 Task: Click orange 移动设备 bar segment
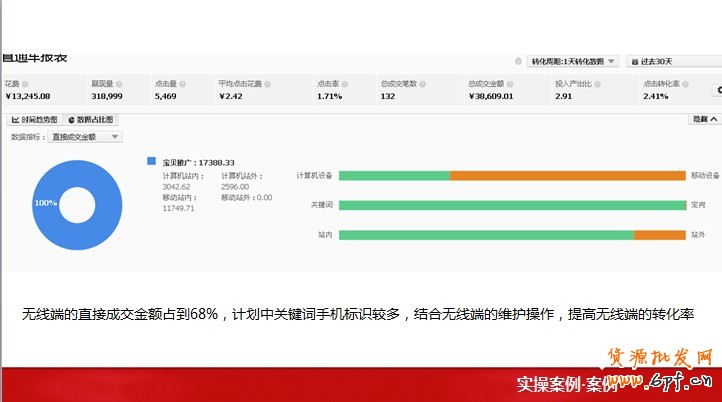[x=567, y=175]
